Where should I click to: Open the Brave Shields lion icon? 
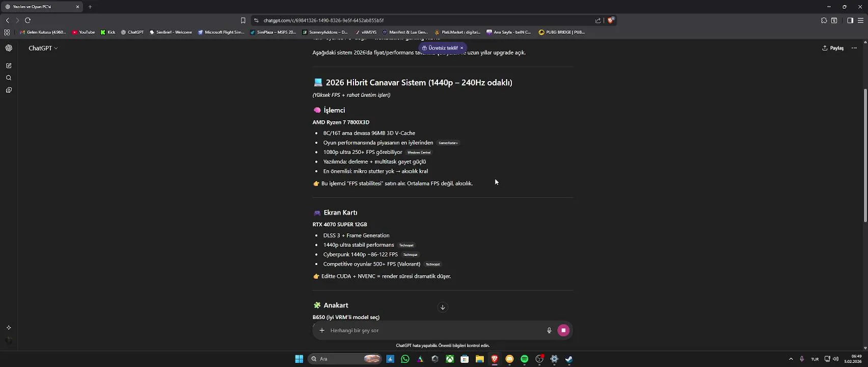(611, 20)
